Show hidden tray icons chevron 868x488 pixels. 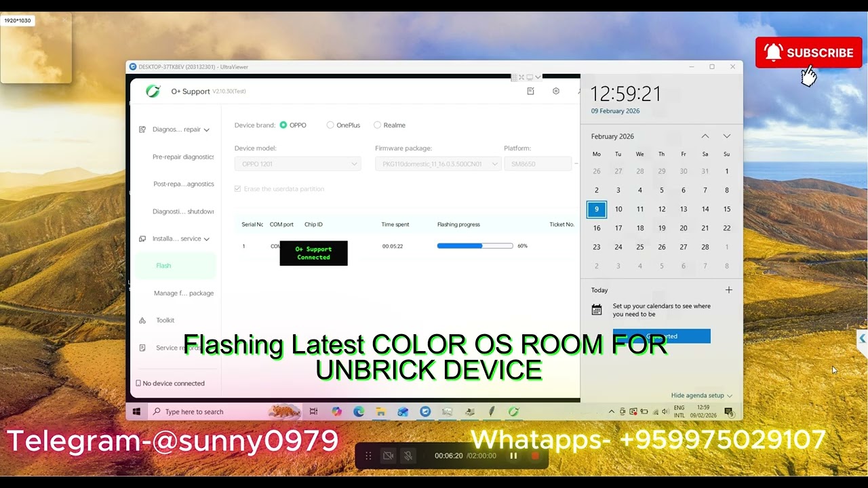pyautogui.click(x=612, y=411)
